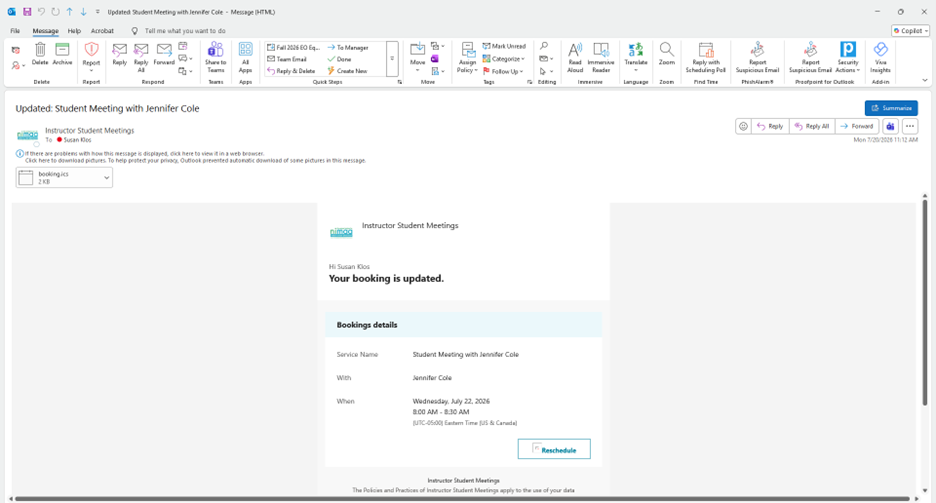Go to next item with down arrow
The image size is (936, 503).
pos(83,11)
